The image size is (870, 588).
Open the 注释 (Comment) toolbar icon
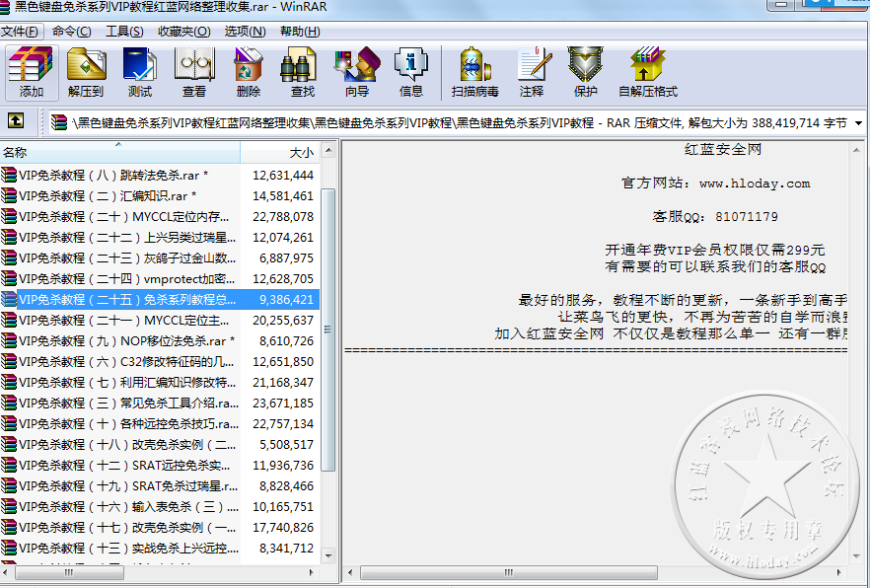click(532, 72)
